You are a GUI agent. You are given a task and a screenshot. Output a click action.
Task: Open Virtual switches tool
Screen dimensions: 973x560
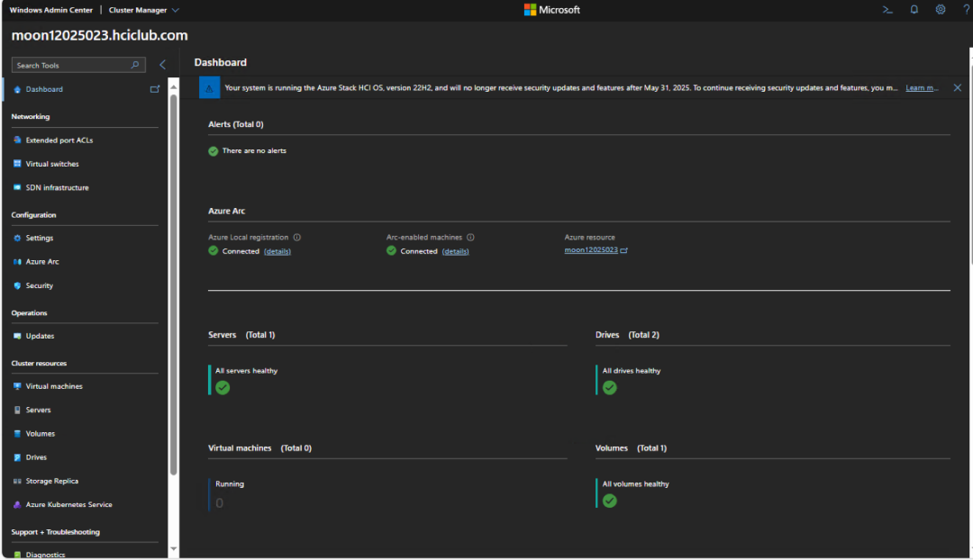pos(52,164)
